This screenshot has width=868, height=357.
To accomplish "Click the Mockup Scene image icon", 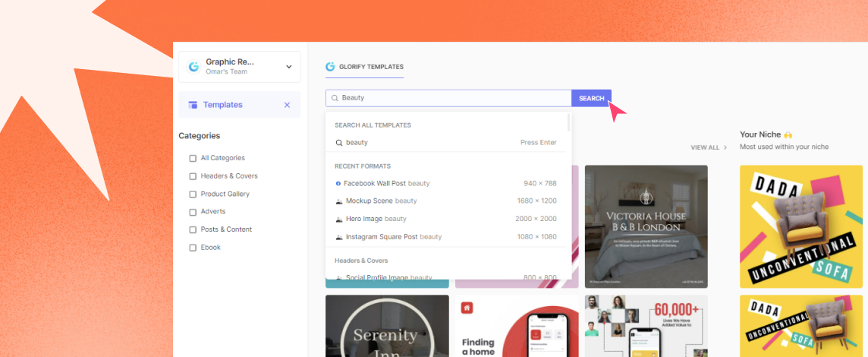I will [339, 201].
